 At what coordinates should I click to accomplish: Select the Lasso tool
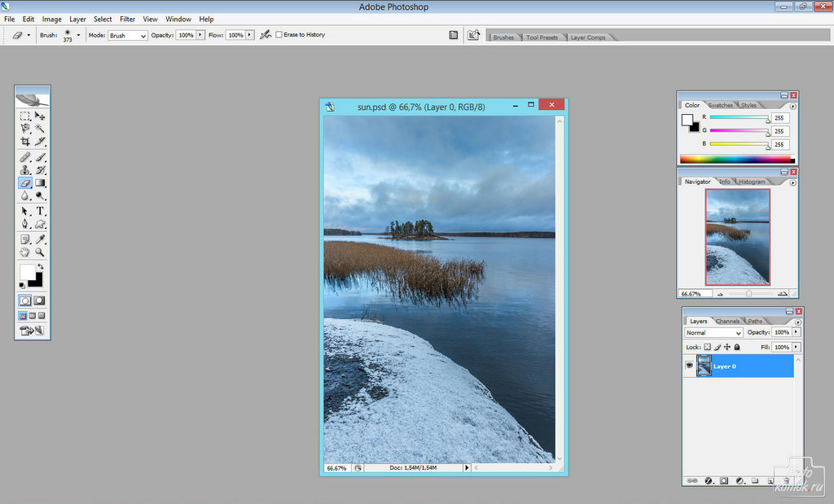(25, 129)
